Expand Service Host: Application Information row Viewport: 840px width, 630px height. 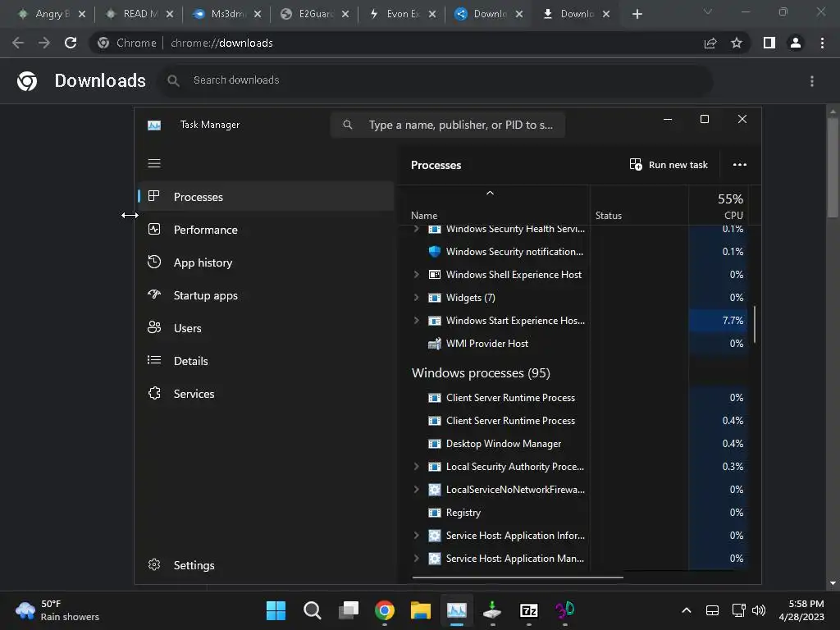point(416,535)
